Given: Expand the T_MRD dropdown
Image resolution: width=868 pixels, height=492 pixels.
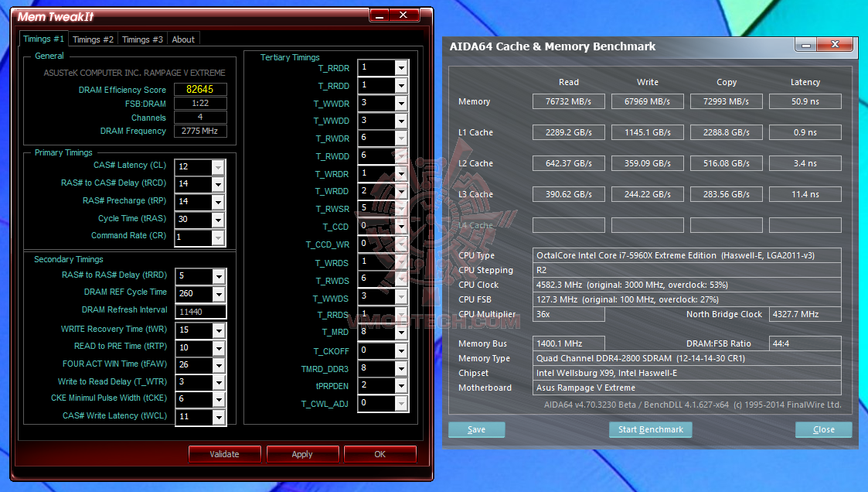Looking at the screenshot, I should coord(401,332).
